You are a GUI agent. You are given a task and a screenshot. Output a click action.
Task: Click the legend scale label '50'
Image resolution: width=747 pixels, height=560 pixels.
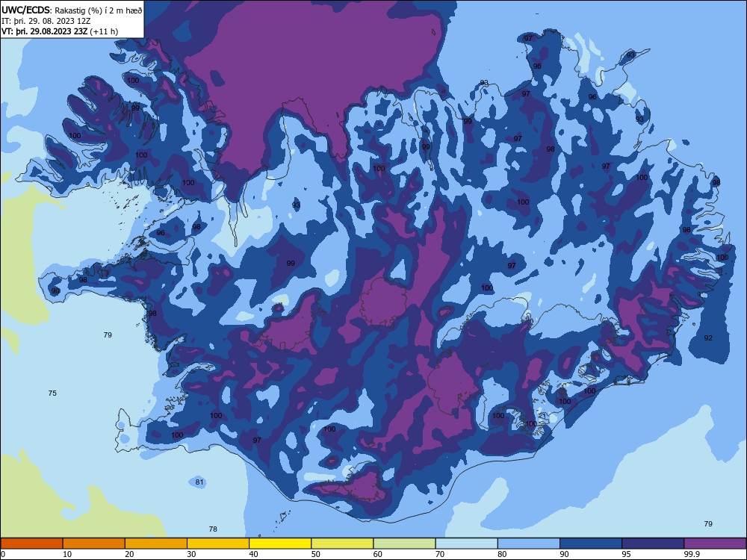point(316,554)
